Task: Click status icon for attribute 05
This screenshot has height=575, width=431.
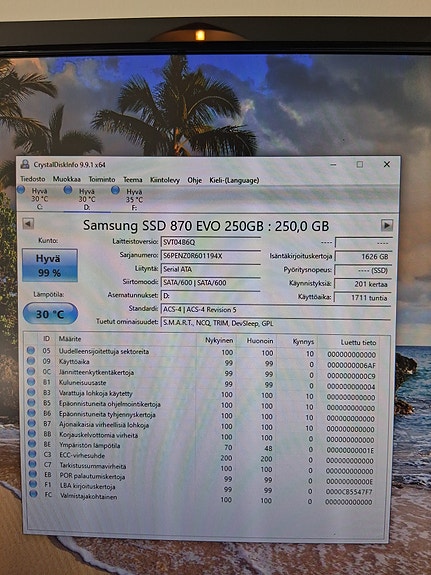Action: click(31, 350)
